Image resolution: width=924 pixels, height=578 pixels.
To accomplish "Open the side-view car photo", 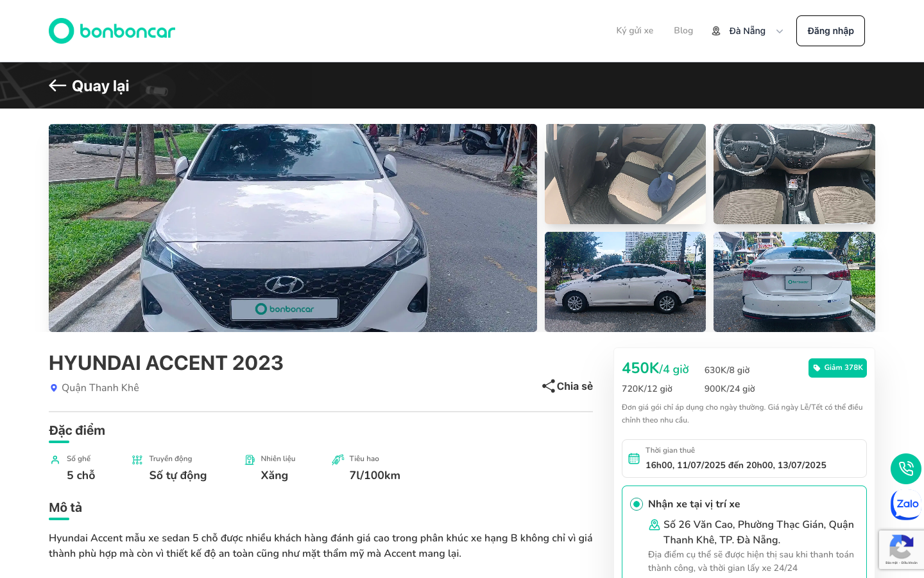I will [x=625, y=282].
